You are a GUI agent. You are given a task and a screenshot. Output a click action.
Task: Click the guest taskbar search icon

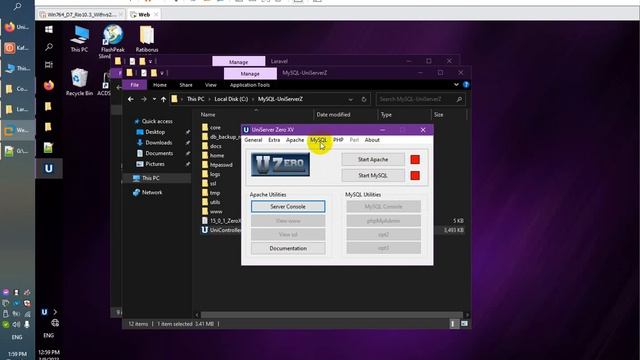[x=49, y=47]
